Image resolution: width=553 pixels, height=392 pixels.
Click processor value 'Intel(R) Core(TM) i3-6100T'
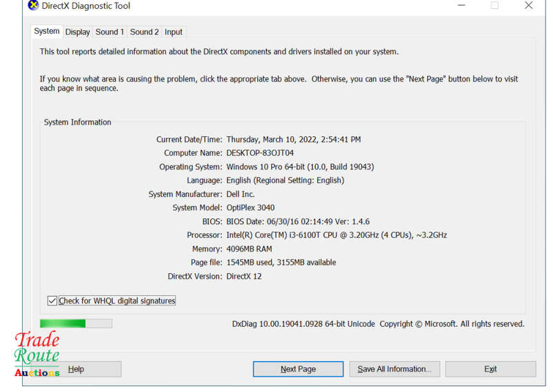[337, 235]
